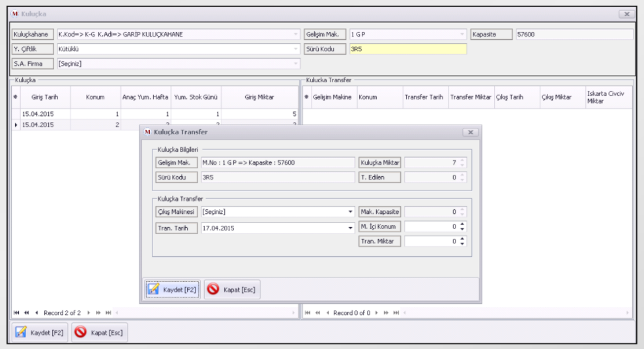The width and height of the screenshot is (644, 349).
Task: Go to first record in Kuluçka grid navigator
Action: tap(16, 313)
